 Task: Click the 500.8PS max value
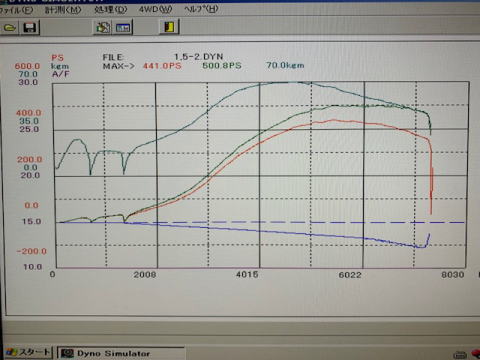pyautogui.click(x=222, y=65)
